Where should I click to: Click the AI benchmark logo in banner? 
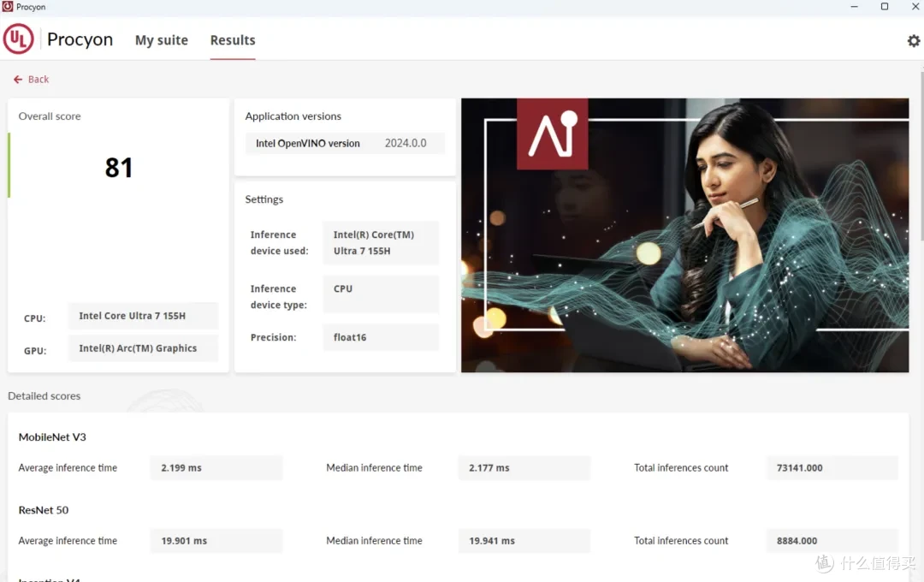(x=552, y=134)
